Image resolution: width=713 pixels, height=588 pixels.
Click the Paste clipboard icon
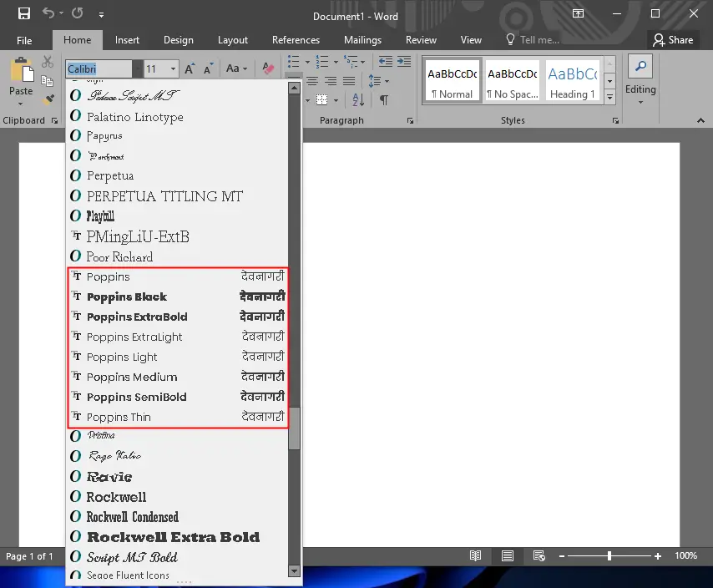pos(21,71)
